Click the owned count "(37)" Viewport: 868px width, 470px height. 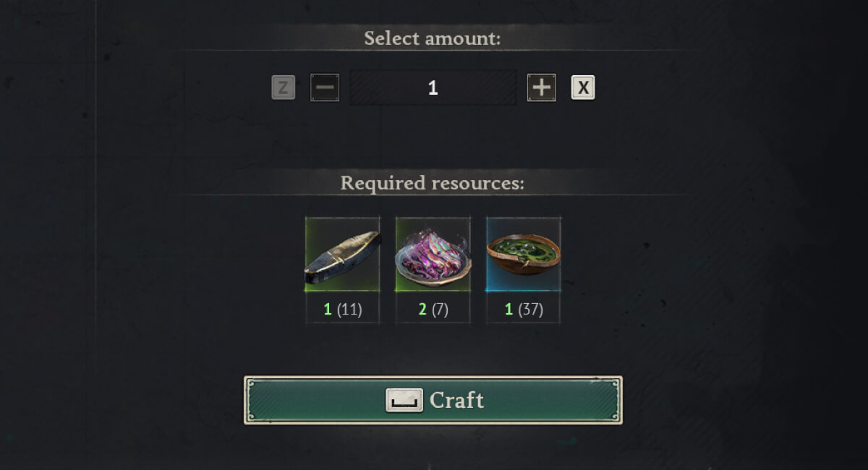[x=530, y=310]
